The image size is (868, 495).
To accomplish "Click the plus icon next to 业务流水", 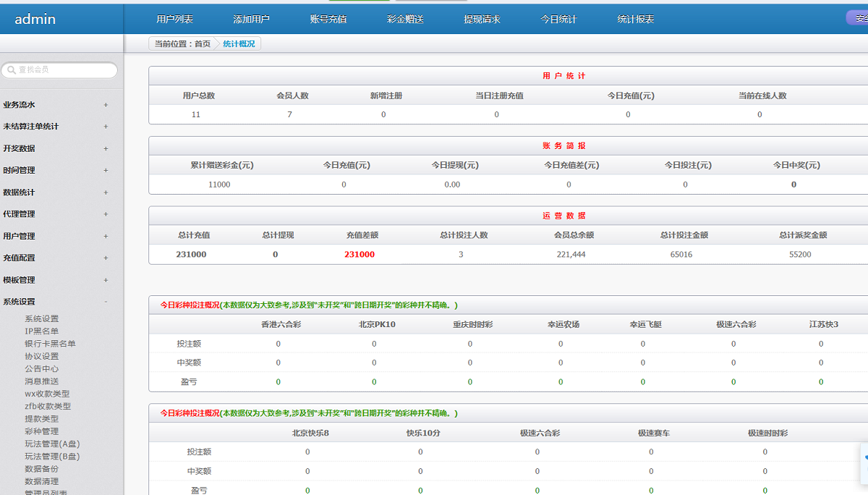I will pyautogui.click(x=106, y=105).
